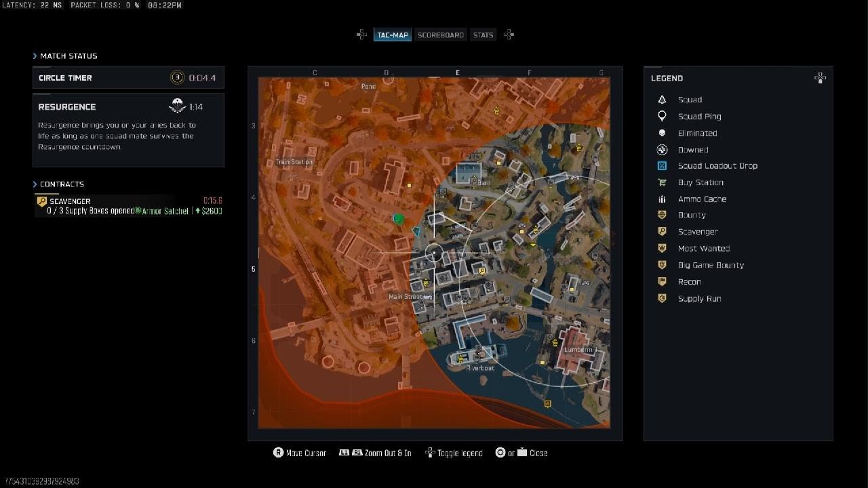Click the packet loss readout

click(x=105, y=5)
